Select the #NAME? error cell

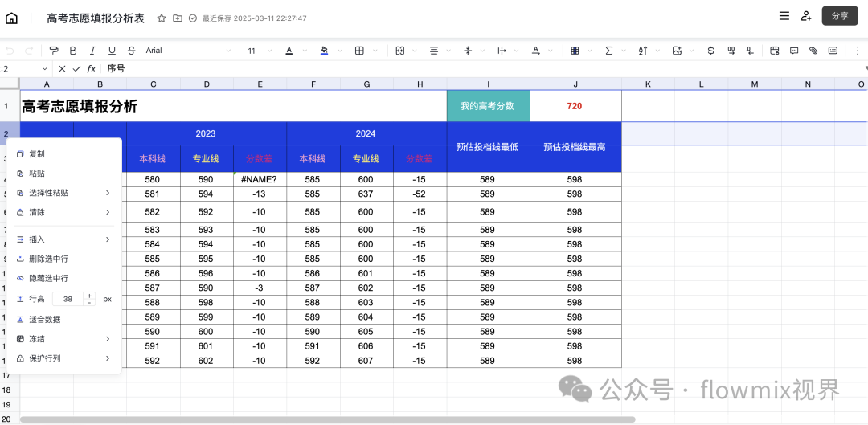260,179
